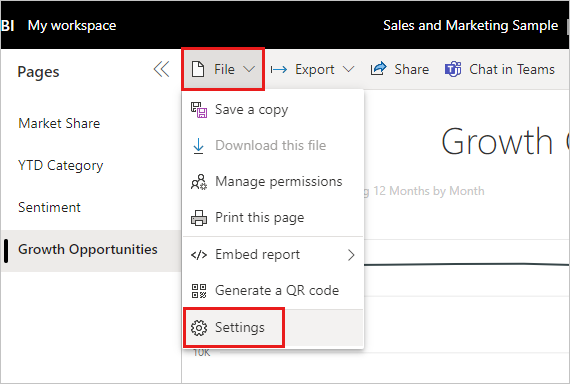Click the Manage permissions people icon

click(199, 182)
